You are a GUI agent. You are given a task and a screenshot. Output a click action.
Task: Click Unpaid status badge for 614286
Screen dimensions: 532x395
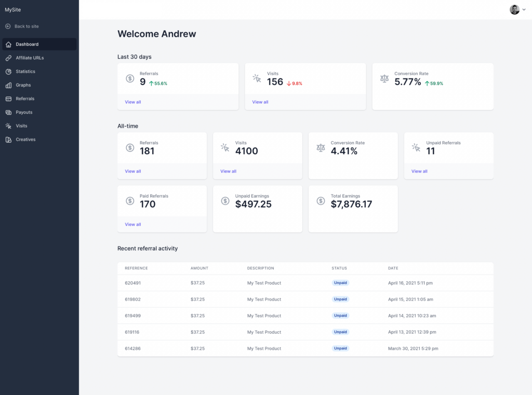coord(340,348)
